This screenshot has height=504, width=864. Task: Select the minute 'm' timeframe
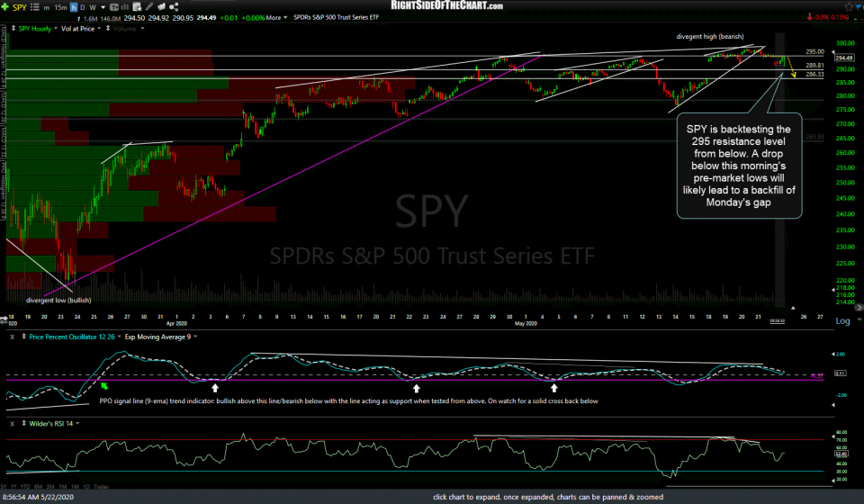46,7
